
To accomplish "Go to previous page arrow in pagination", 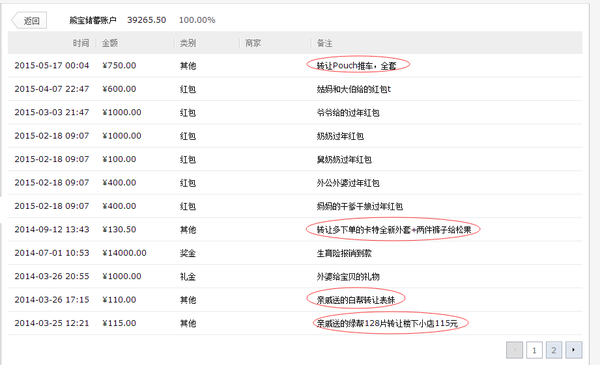I will click(x=514, y=350).
